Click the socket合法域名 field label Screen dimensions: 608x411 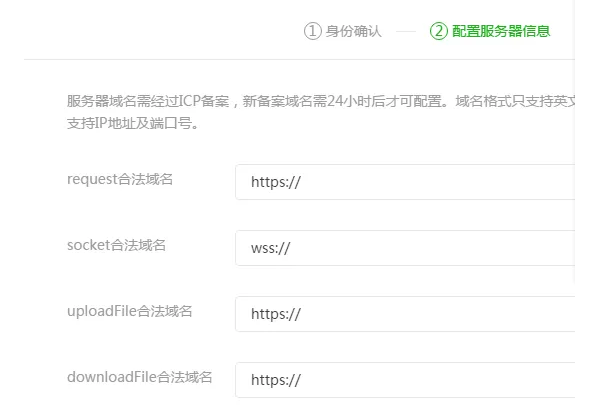point(116,245)
